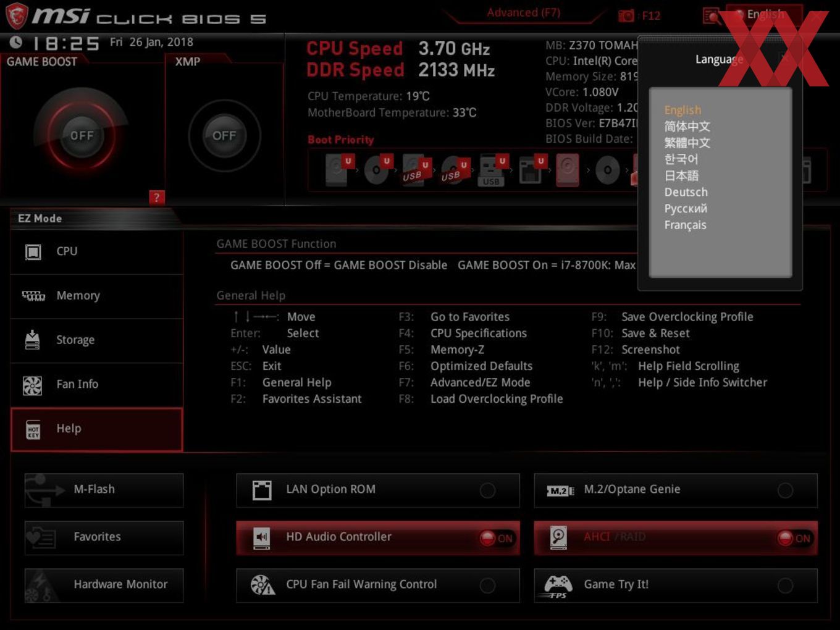Screen dimensions: 840x630
Task: Open the M-Flash utility
Action: (104, 490)
